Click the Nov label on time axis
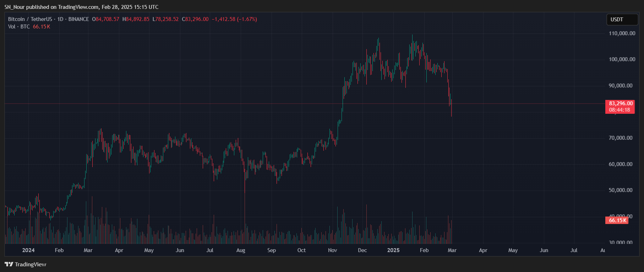This screenshot has width=644, height=272. pyautogui.click(x=333, y=250)
